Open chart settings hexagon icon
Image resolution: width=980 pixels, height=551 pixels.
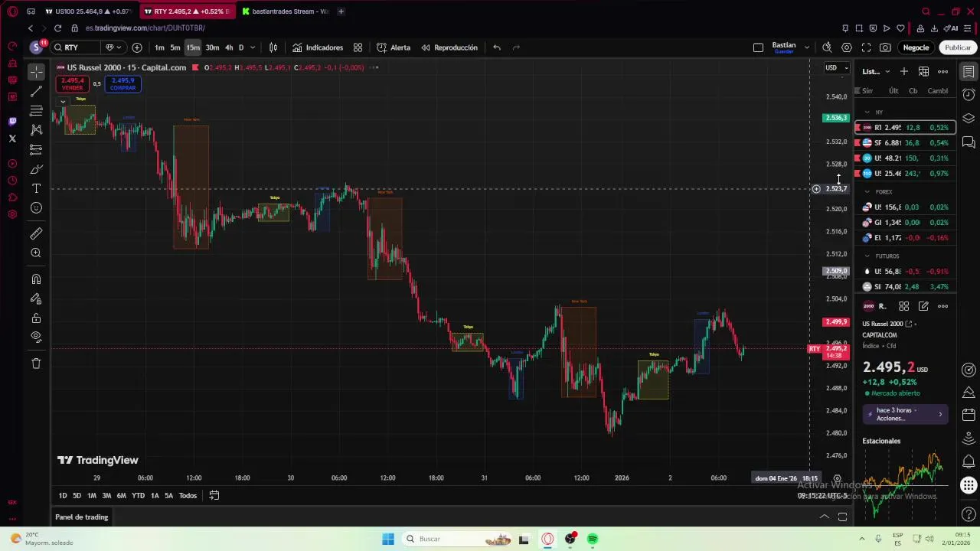pos(847,47)
